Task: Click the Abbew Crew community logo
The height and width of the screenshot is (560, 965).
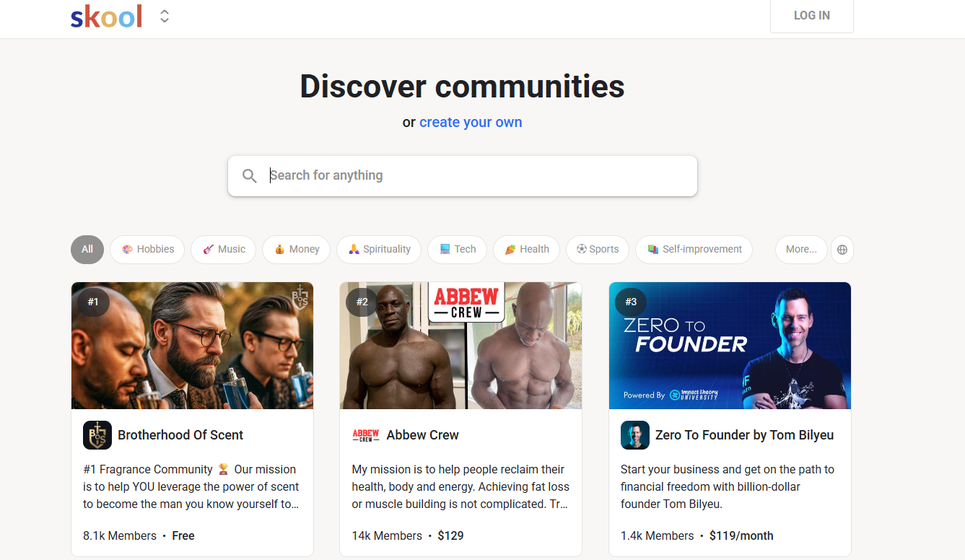Action: coord(366,435)
